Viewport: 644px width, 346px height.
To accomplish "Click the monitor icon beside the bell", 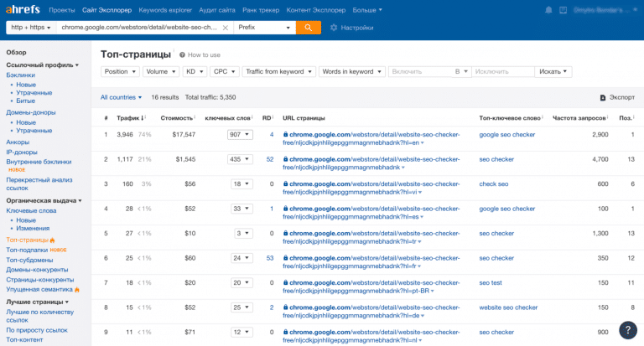I will tap(563, 10).
